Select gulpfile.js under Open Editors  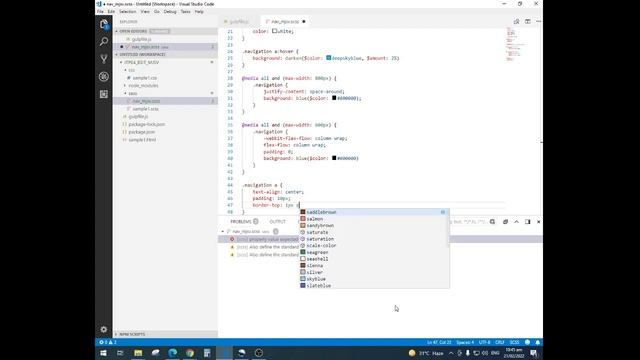(165, 39)
